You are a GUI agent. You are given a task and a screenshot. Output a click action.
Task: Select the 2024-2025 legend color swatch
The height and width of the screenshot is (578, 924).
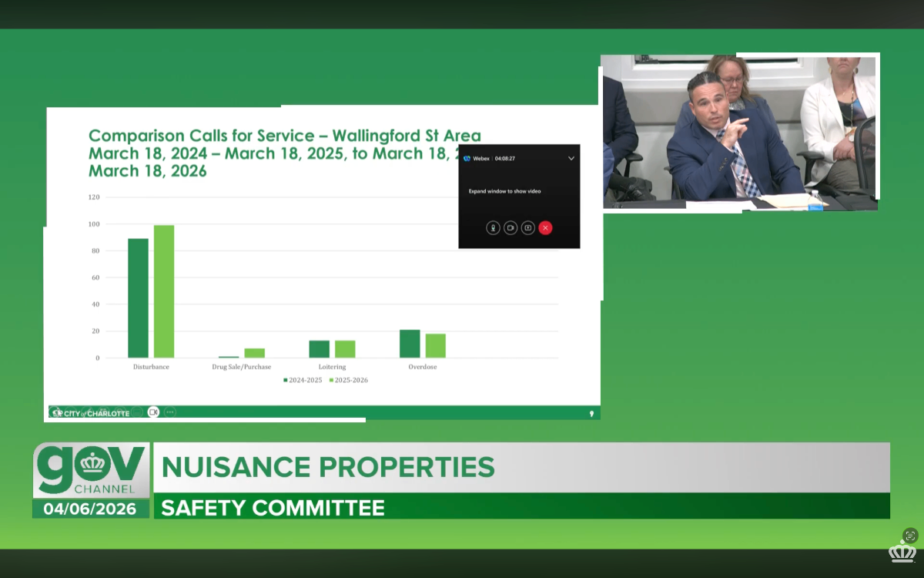pos(286,380)
